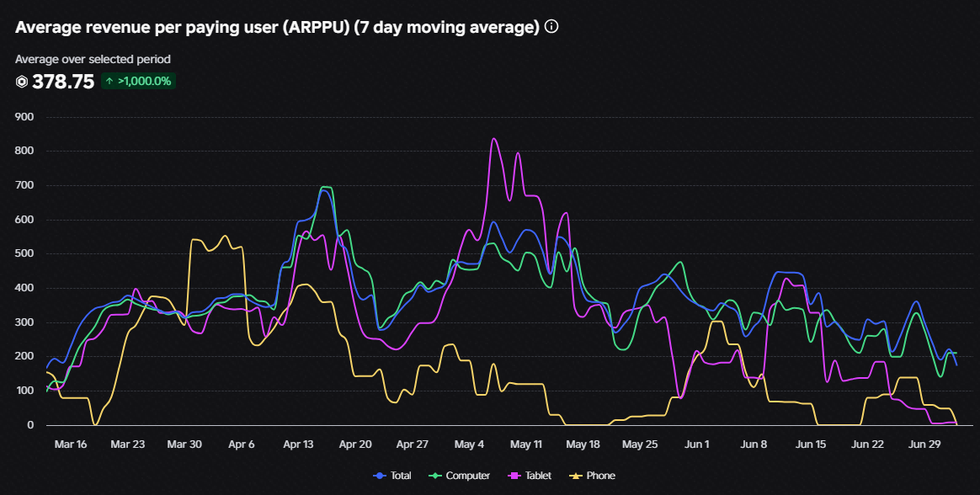
Task: Click the magenta Tablet peak above 800
Action: [493, 139]
